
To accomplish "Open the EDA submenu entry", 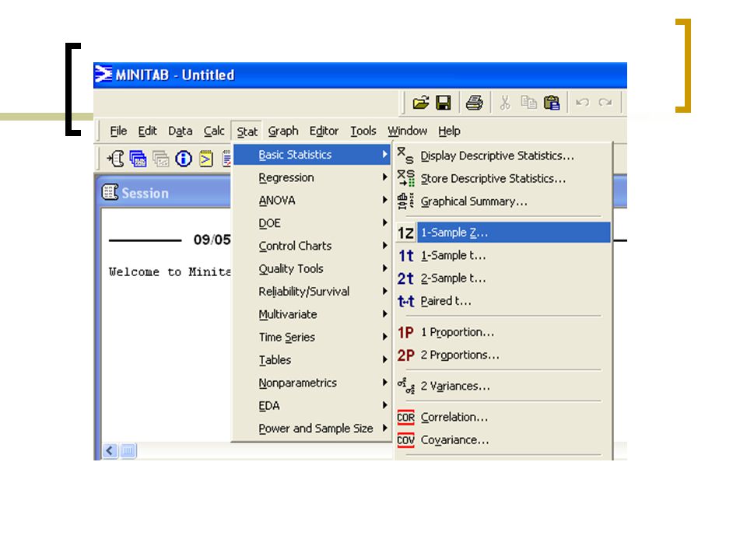I will coord(312,406).
